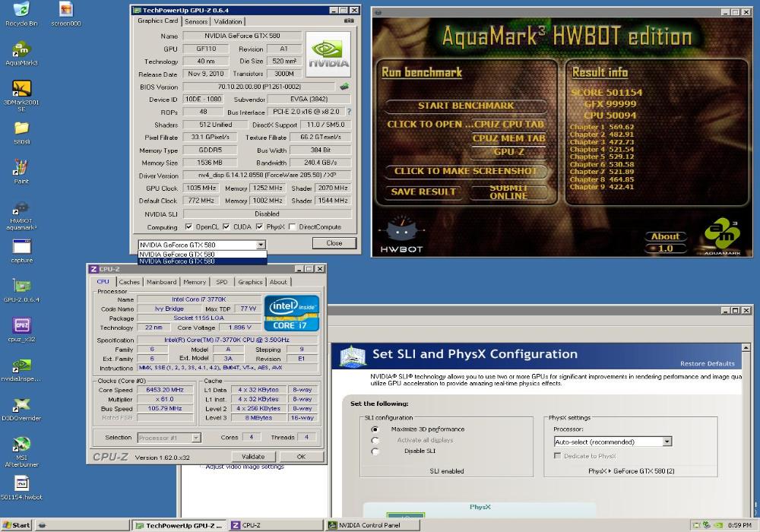The width and height of the screenshot is (760, 532).
Task: Click Adjust video image settings link
Action: pyautogui.click(x=244, y=467)
